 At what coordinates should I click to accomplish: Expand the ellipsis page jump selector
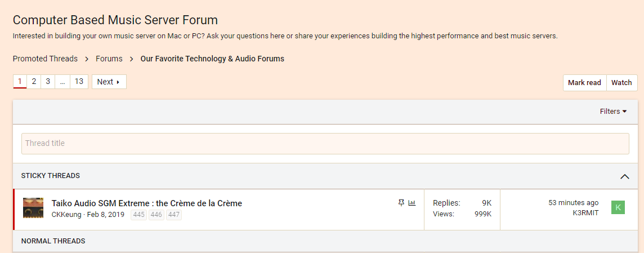tap(62, 82)
